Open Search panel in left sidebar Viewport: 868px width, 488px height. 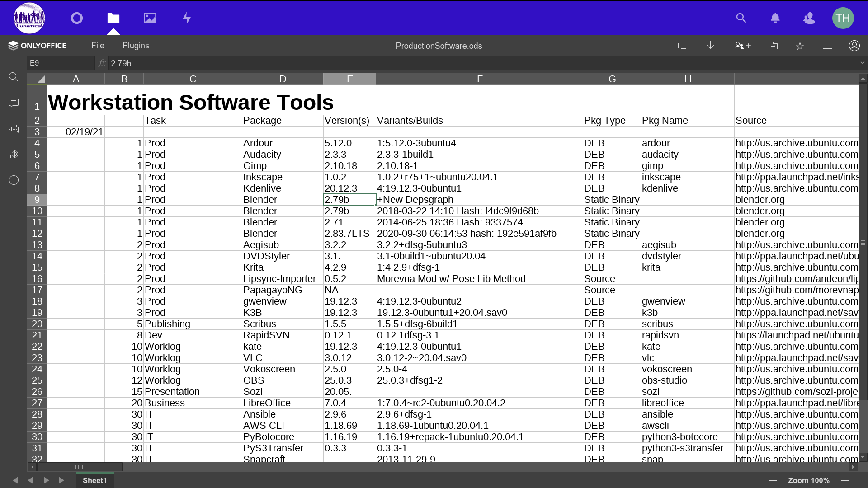click(x=14, y=77)
